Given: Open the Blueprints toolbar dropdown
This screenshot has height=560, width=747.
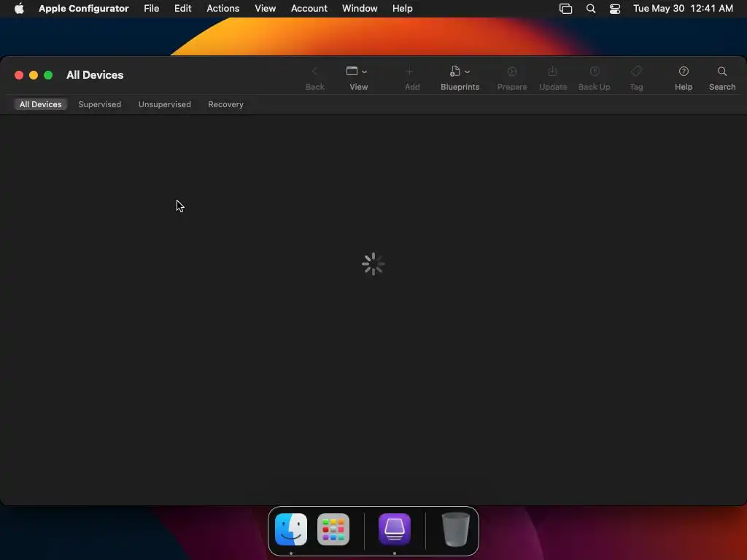Looking at the screenshot, I should [x=460, y=71].
